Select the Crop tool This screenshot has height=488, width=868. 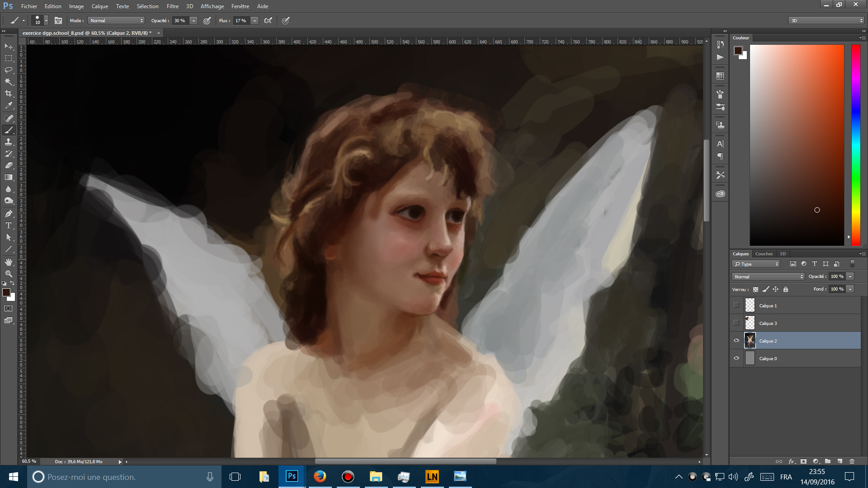pyautogui.click(x=9, y=94)
